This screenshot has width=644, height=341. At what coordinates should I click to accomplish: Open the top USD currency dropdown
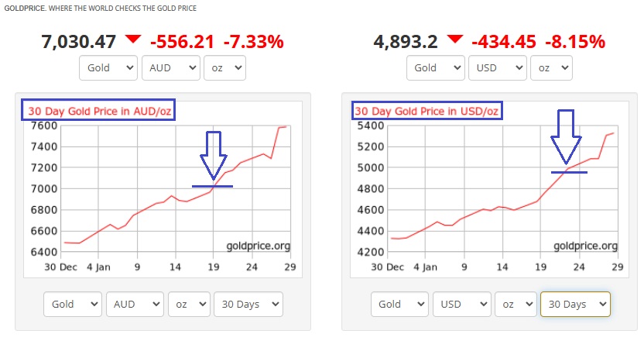pyautogui.click(x=498, y=67)
